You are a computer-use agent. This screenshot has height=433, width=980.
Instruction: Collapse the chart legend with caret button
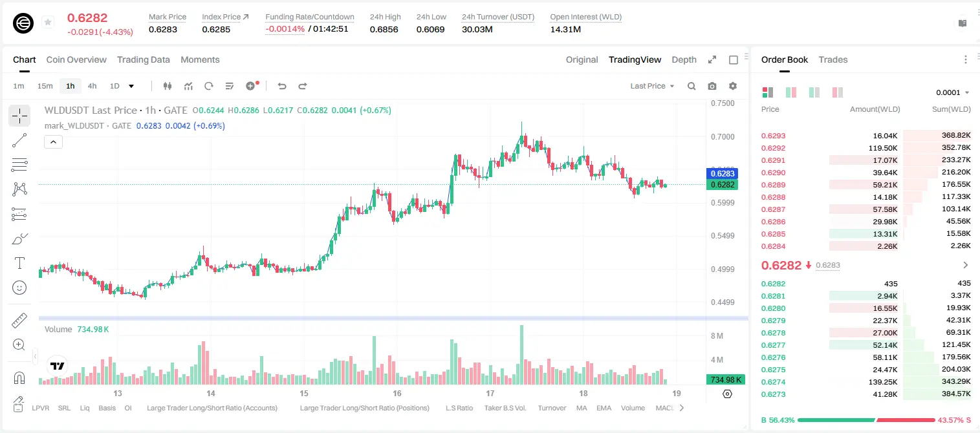coord(54,142)
